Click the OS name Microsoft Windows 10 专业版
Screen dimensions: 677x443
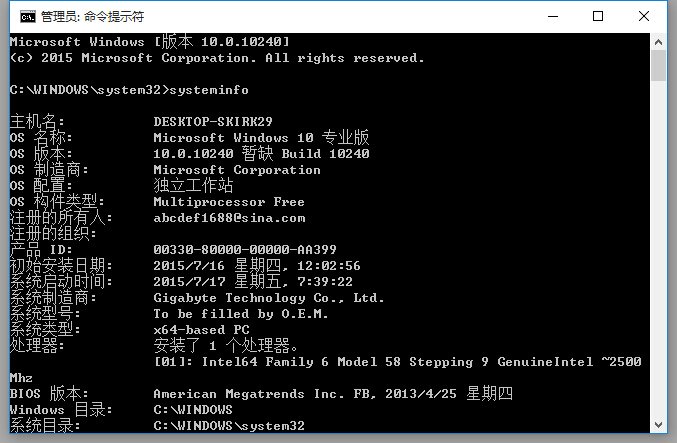point(261,138)
